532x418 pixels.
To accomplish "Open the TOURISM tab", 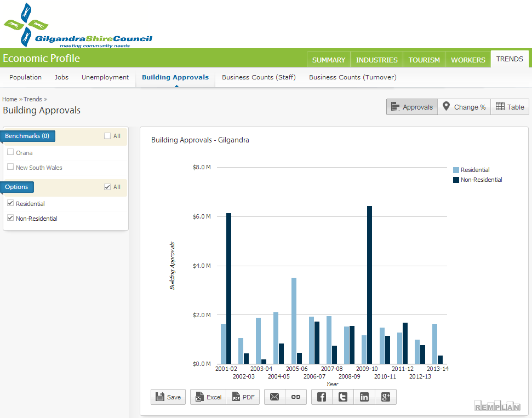I will (x=424, y=60).
